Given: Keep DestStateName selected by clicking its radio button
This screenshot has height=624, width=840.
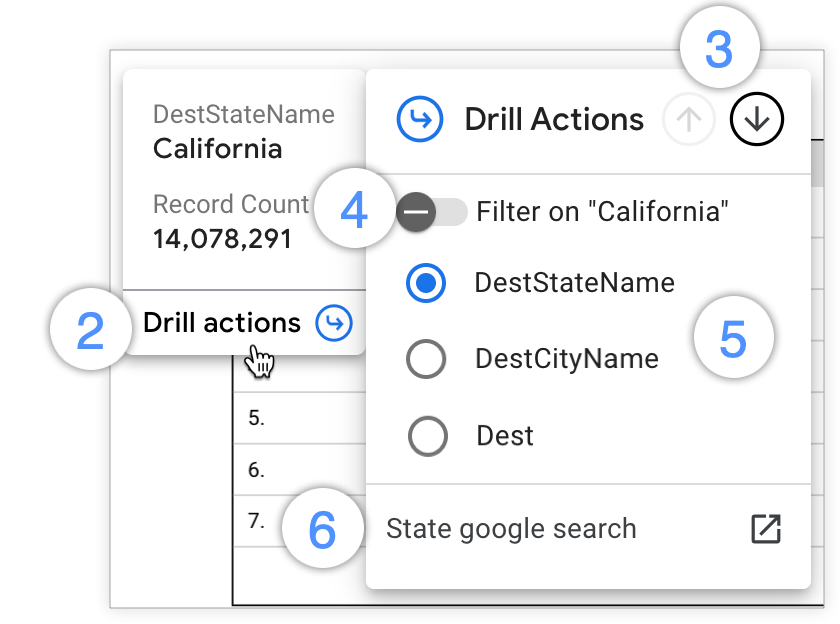Looking at the screenshot, I should tap(427, 283).
